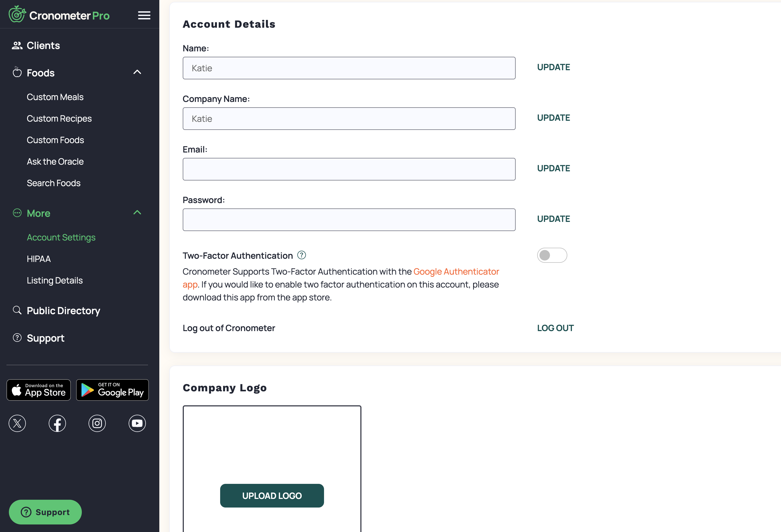Viewport: 781px width, 532px height.
Task: Focus the Company Name input field
Action: click(x=349, y=119)
